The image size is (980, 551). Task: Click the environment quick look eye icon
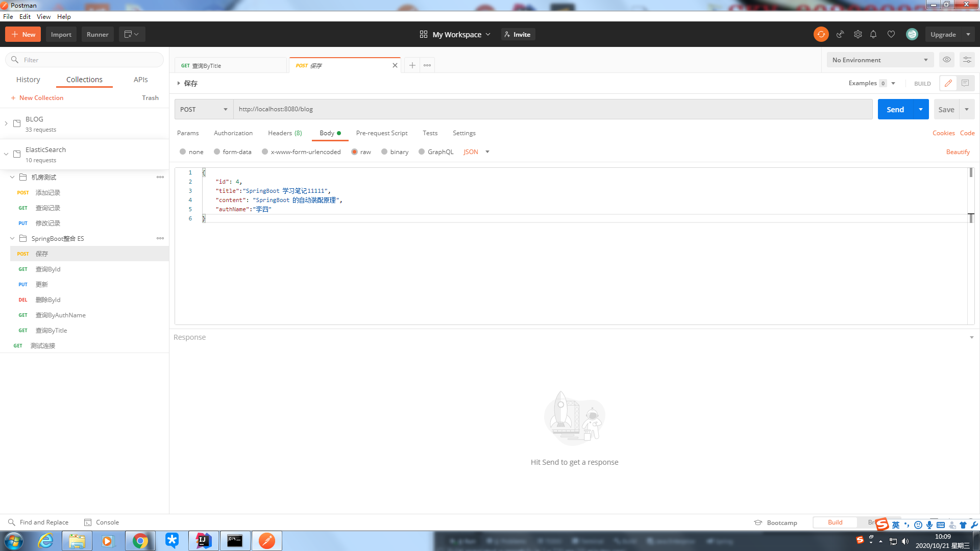point(947,60)
